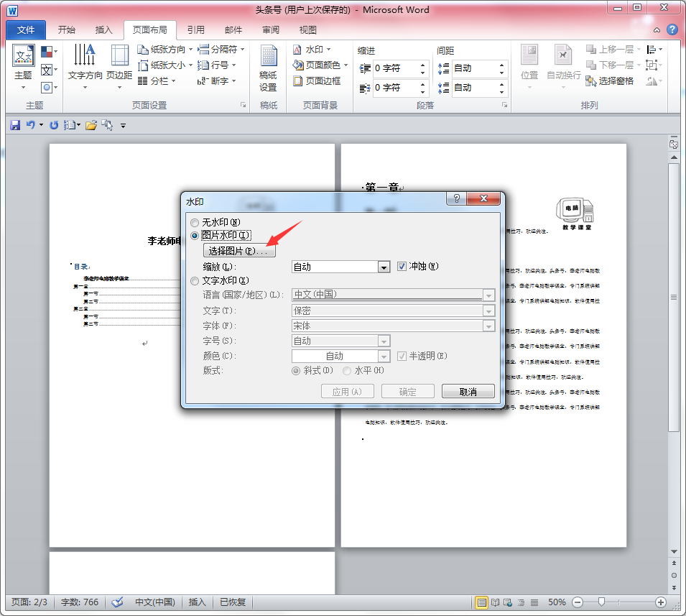Screen dimensions: 686x616
Task: Select the 无水印 radio button
Action: [195, 223]
